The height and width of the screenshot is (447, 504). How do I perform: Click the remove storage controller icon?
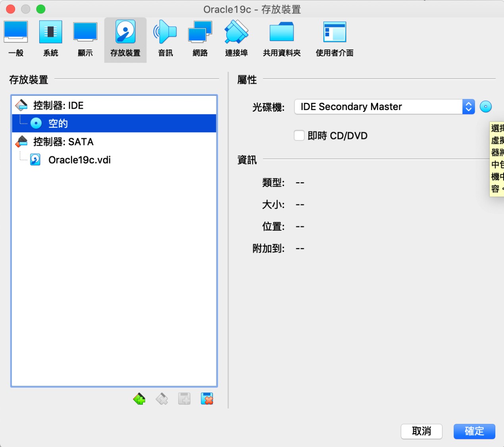tap(162, 399)
